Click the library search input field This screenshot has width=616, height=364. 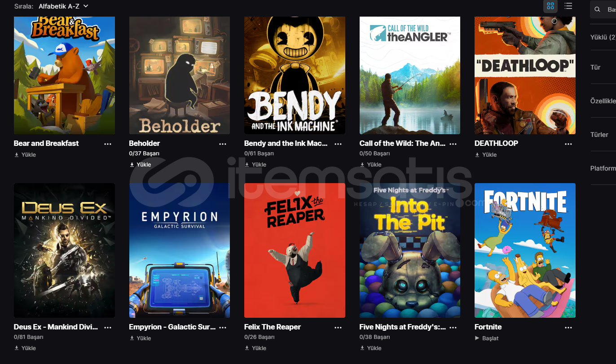(603, 9)
